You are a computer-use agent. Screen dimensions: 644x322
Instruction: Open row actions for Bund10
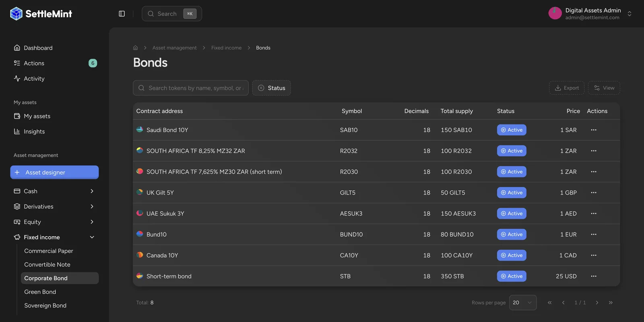pos(594,235)
